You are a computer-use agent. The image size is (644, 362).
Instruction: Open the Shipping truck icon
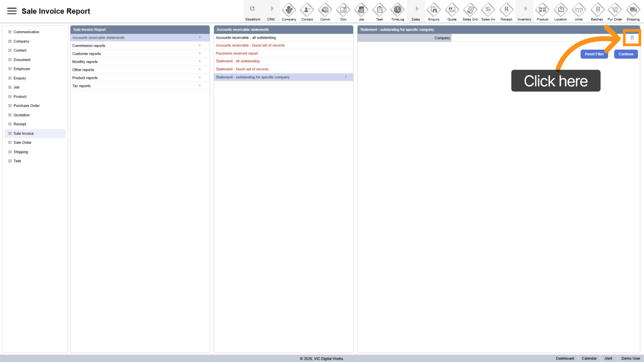[x=633, y=10]
